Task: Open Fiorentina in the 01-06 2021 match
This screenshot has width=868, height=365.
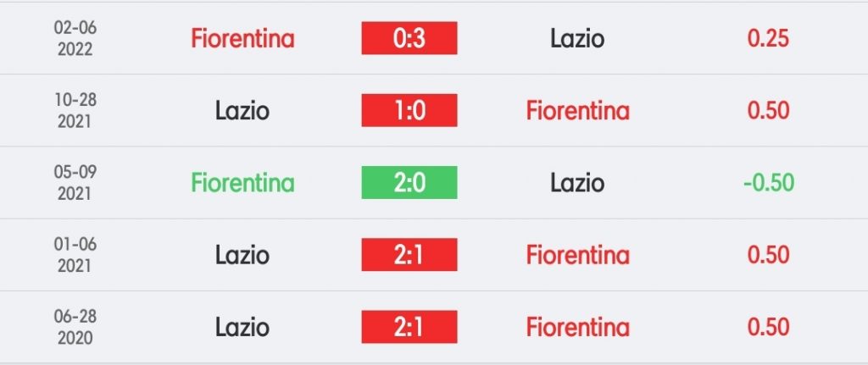Action: point(577,256)
